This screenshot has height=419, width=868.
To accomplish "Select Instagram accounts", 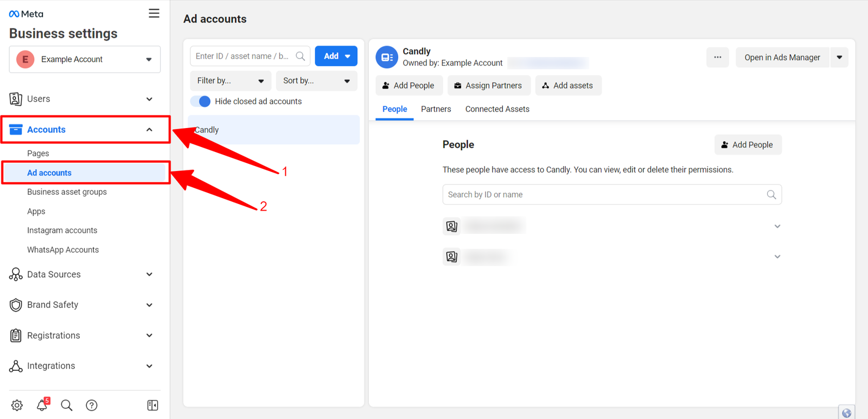I will point(62,231).
